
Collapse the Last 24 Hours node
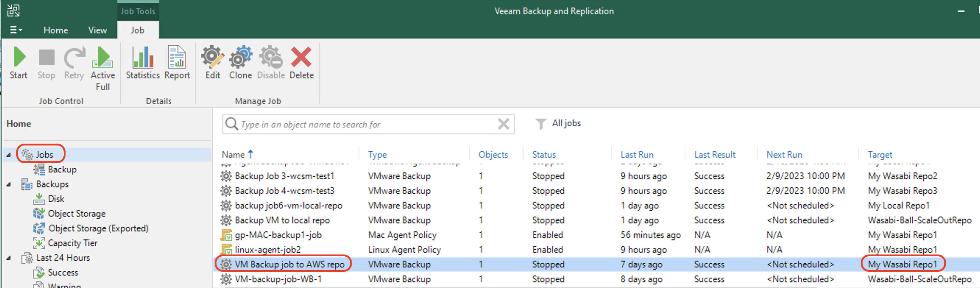[x=8, y=258]
